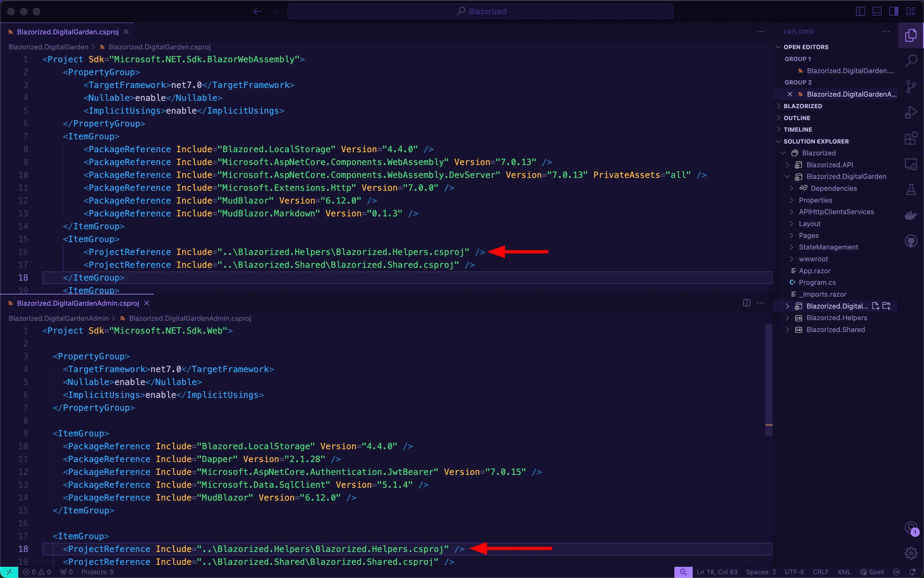Change end of line sequence CRLF
The width and height of the screenshot is (924, 578).
point(820,572)
